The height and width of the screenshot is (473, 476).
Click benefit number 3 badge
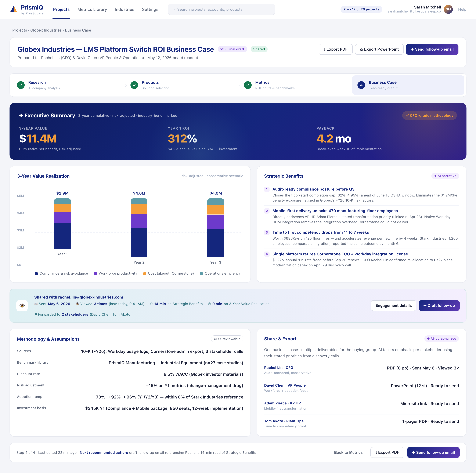tap(267, 232)
